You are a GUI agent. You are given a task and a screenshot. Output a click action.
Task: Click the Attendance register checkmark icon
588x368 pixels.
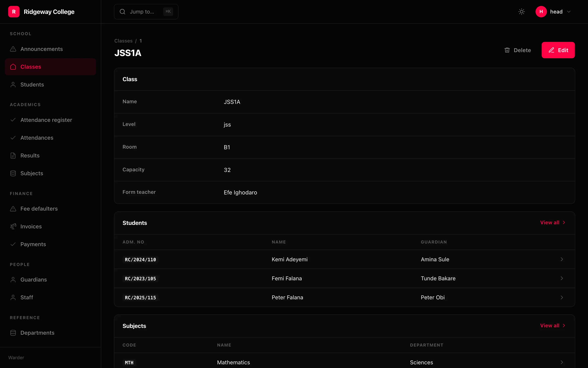click(x=13, y=120)
